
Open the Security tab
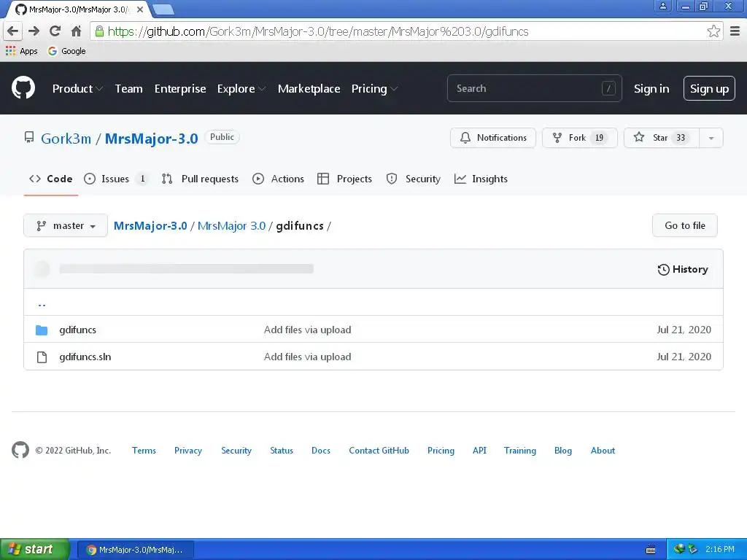(413, 179)
